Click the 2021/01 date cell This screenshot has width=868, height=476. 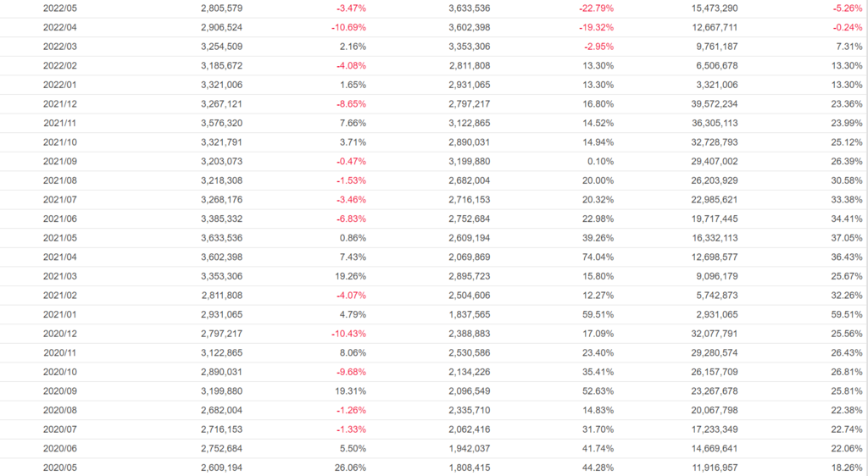[60, 315]
